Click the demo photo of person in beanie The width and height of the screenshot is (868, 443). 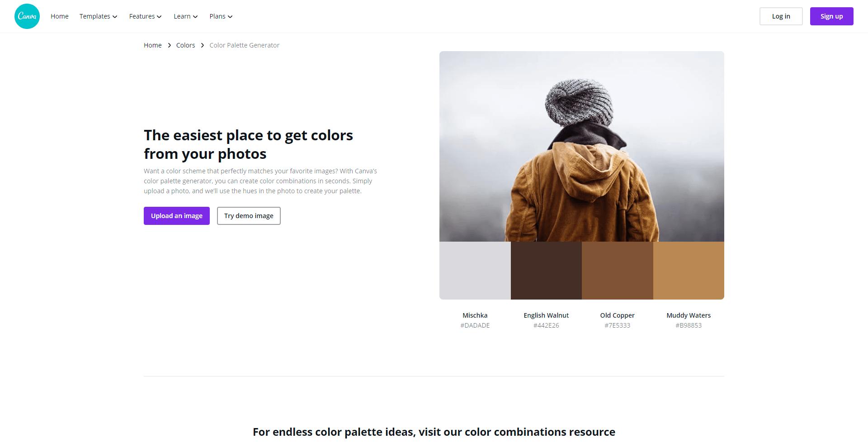(582, 146)
